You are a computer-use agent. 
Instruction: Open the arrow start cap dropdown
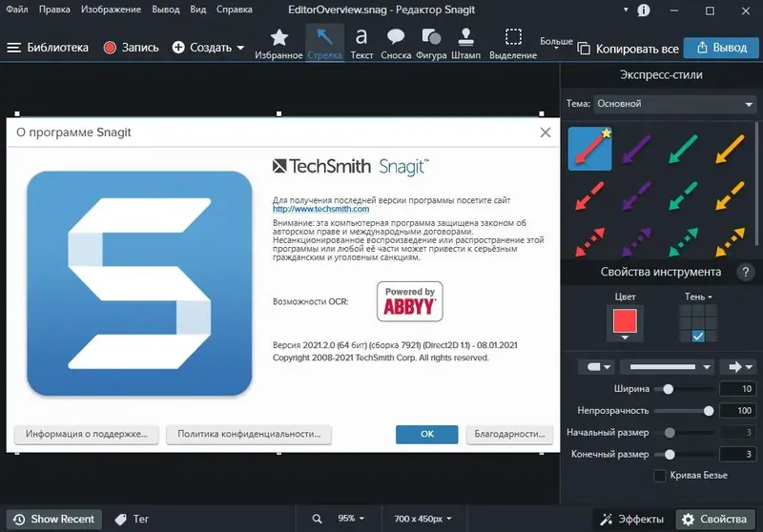tap(598, 367)
